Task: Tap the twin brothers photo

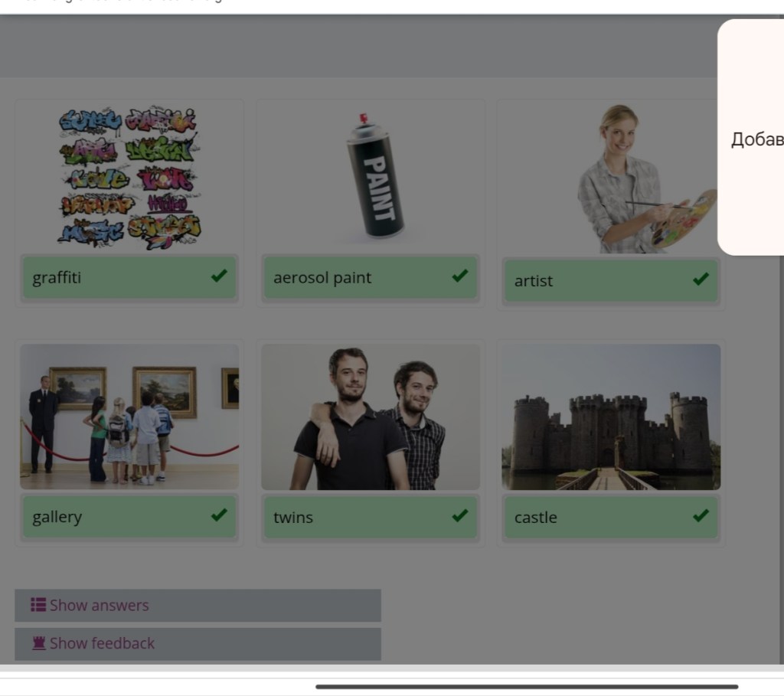Action: click(371, 417)
